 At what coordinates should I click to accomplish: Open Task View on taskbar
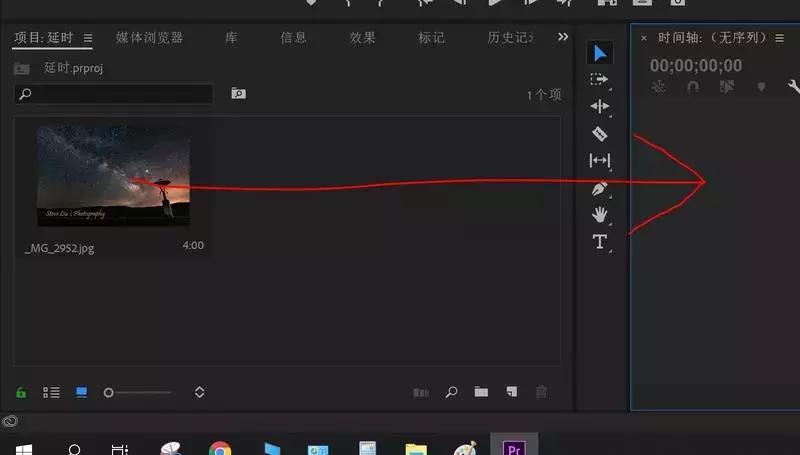119,449
